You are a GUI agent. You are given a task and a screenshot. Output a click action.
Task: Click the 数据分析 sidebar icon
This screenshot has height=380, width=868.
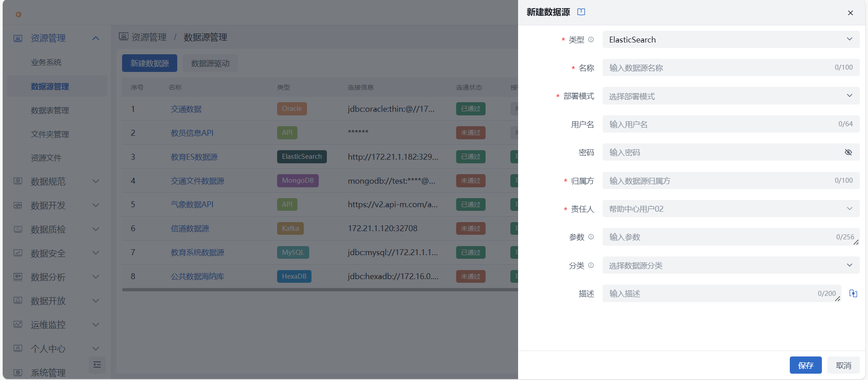point(18,277)
